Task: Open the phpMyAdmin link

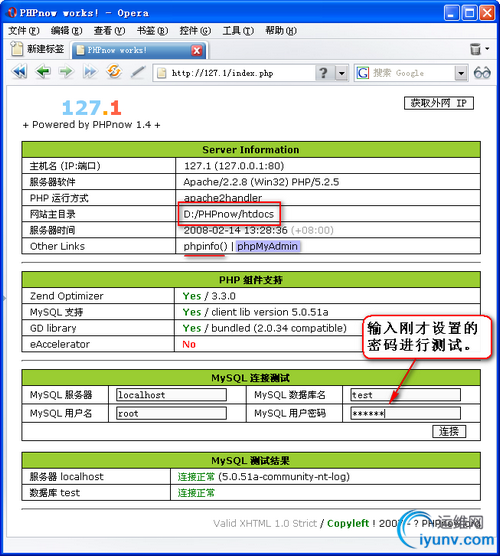Action: coord(267,246)
